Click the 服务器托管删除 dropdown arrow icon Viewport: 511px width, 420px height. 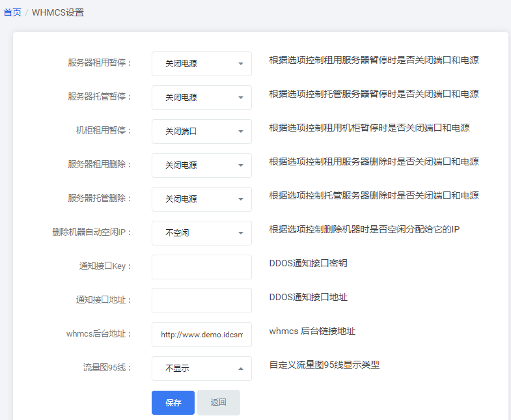coord(241,199)
